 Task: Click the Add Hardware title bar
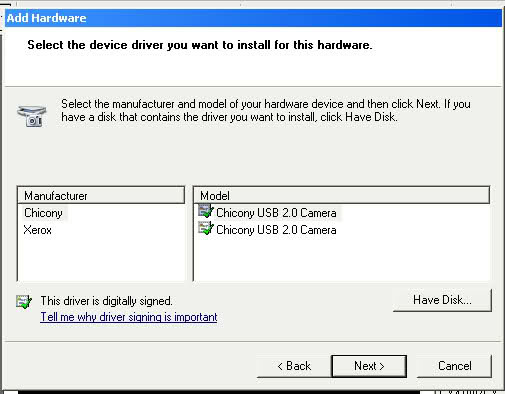(253, 18)
